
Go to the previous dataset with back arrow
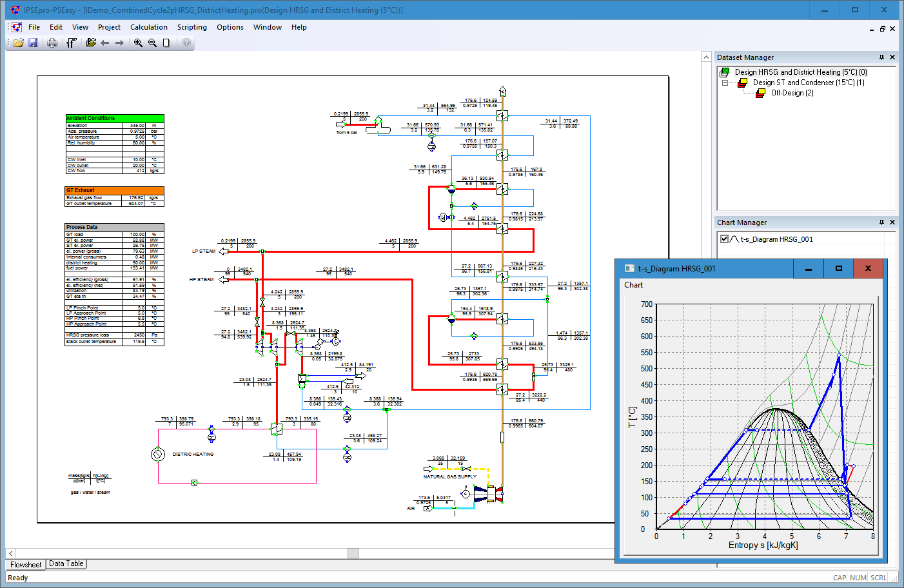[105, 43]
